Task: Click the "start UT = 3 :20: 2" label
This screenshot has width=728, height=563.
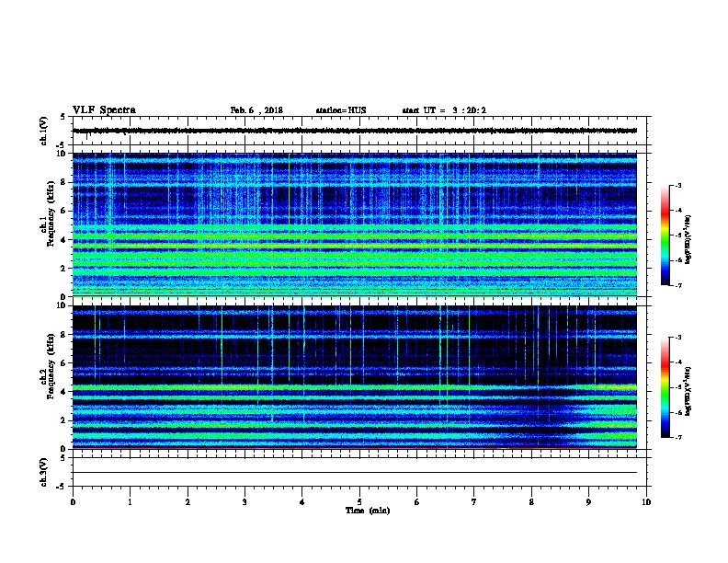Action: 444,110
